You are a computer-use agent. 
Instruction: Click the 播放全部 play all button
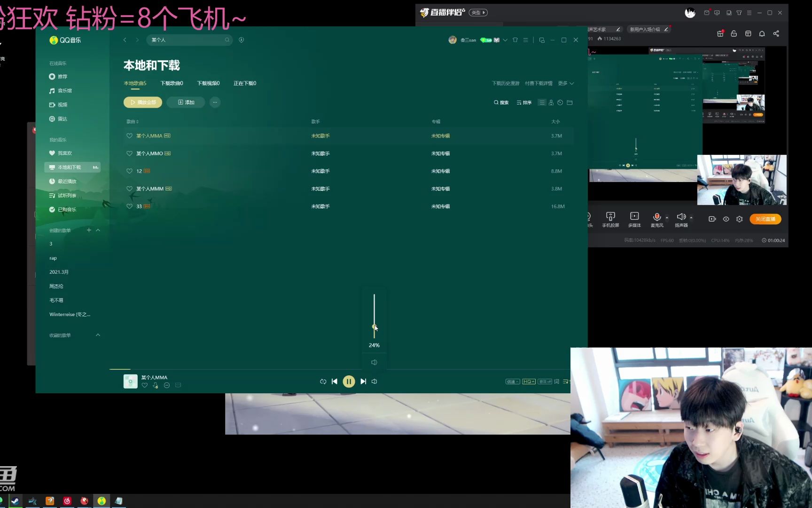tap(143, 102)
